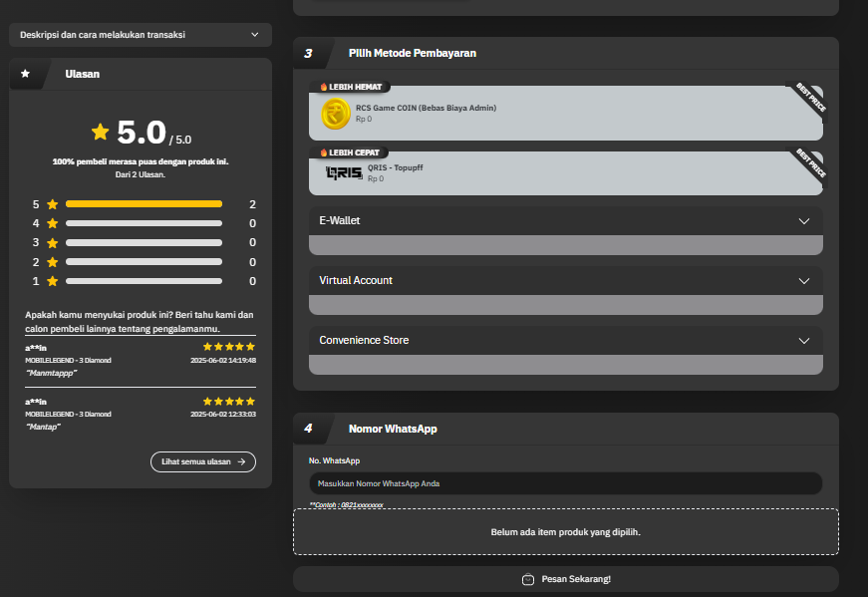Click the 5-star rating bar
Image resolution: width=868 pixels, height=597 pixels.
click(144, 203)
